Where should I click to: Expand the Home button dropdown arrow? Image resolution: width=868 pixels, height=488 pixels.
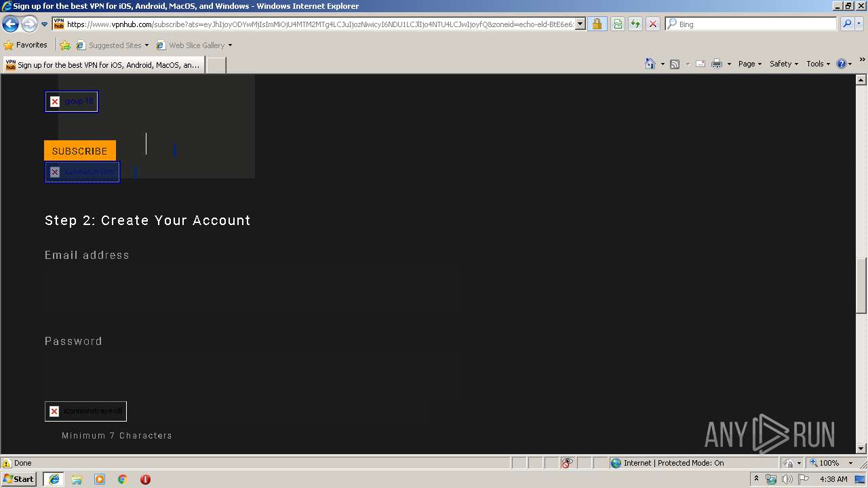point(663,64)
